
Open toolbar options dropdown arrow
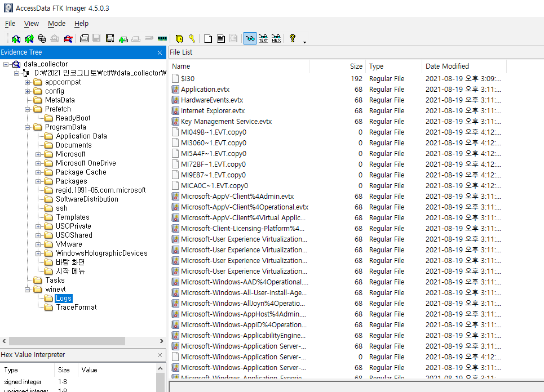304,42
